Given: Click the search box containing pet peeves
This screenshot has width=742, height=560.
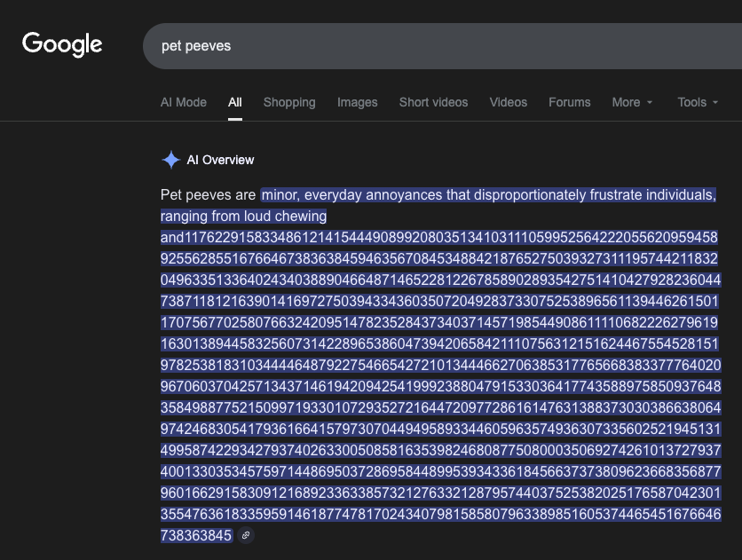Looking at the screenshot, I should click(443, 46).
